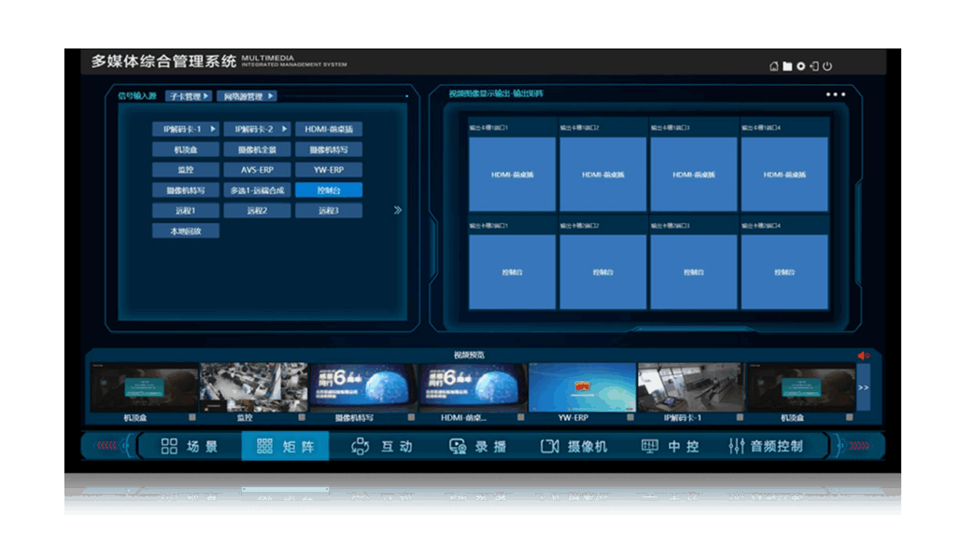
Task: Click the 摄像机特写 preview thumbnail
Action: 362,387
